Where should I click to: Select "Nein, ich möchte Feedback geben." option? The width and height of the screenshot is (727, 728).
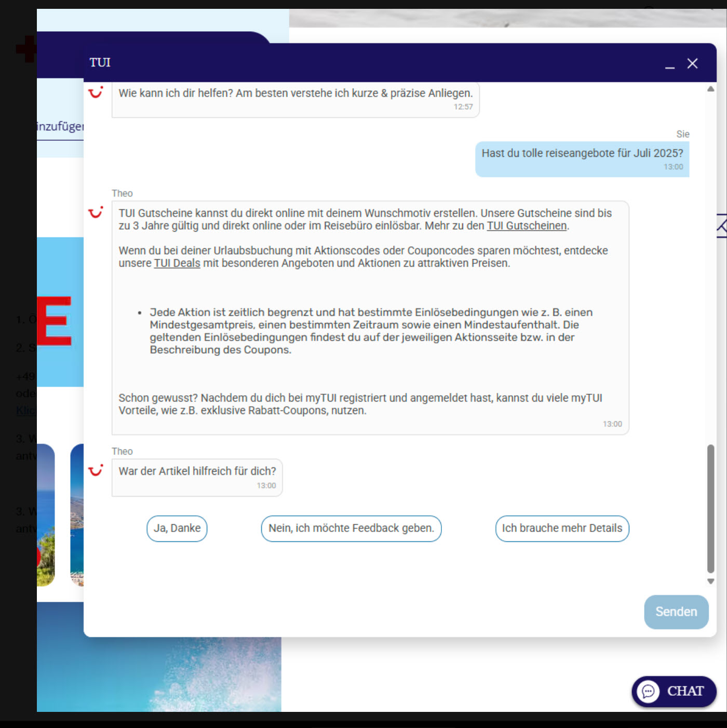pos(351,528)
